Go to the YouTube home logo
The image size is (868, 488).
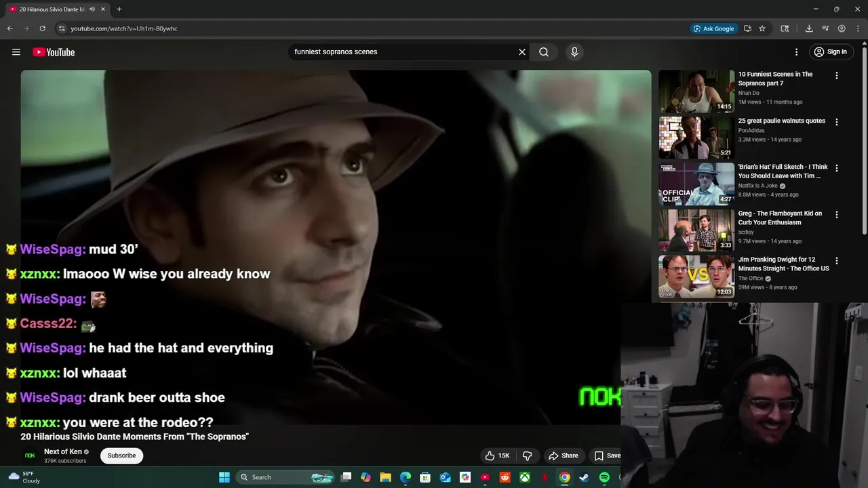point(54,52)
